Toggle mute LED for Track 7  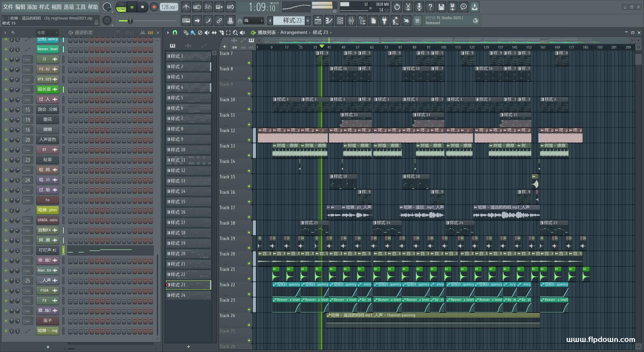point(249,63)
